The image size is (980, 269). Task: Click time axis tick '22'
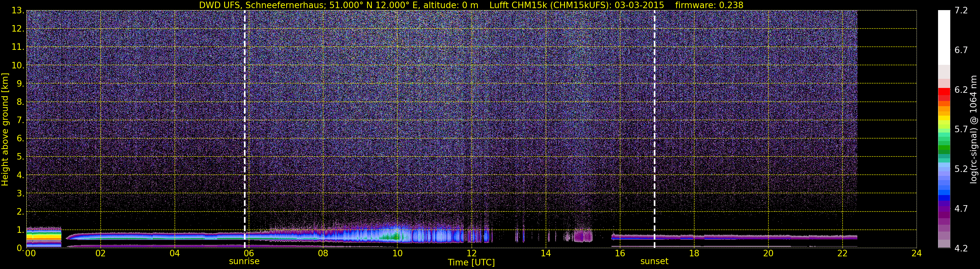[842, 254]
